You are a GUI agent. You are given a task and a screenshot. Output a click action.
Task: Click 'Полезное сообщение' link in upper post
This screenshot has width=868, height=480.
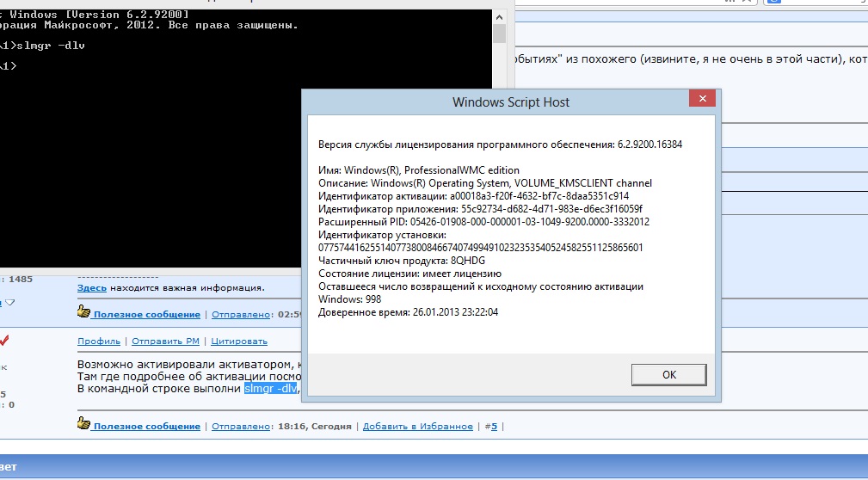point(146,315)
